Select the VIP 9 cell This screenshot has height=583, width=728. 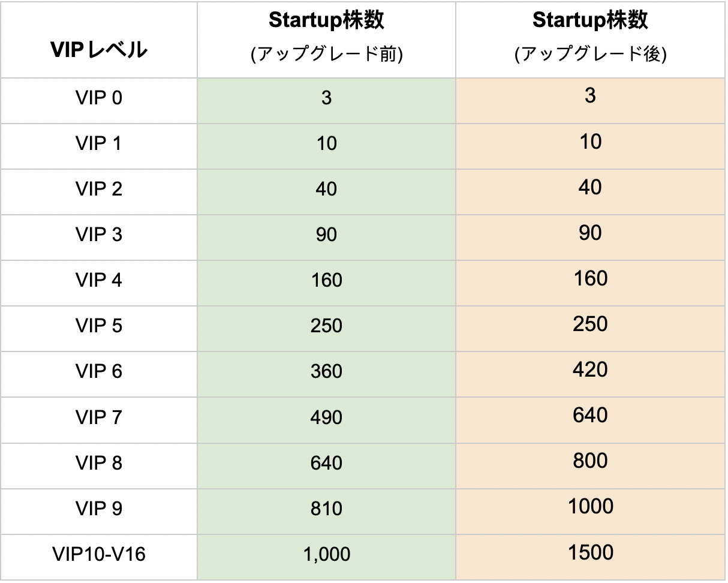pos(99,509)
